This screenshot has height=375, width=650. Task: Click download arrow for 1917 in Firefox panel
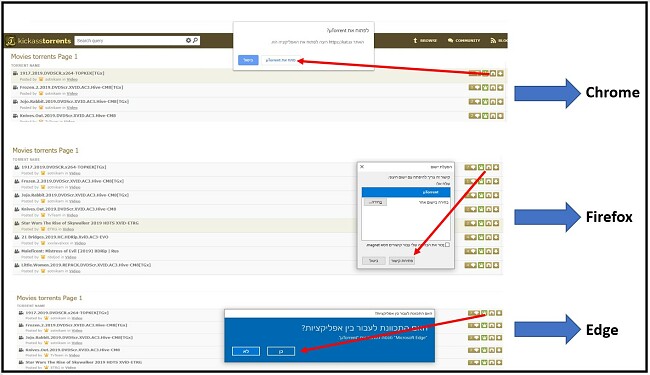click(x=496, y=167)
